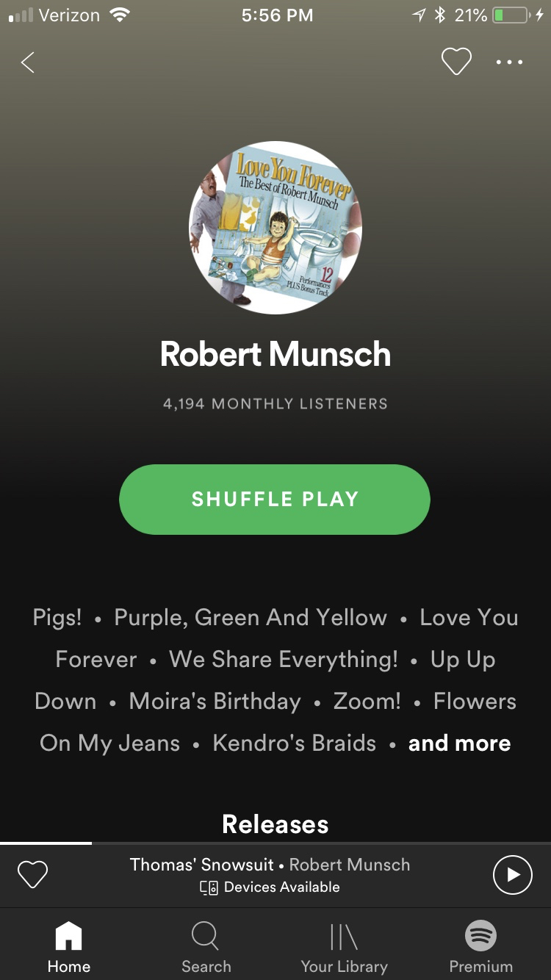
Task: Open the Devices Available picker
Action: click(x=270, y=887)
